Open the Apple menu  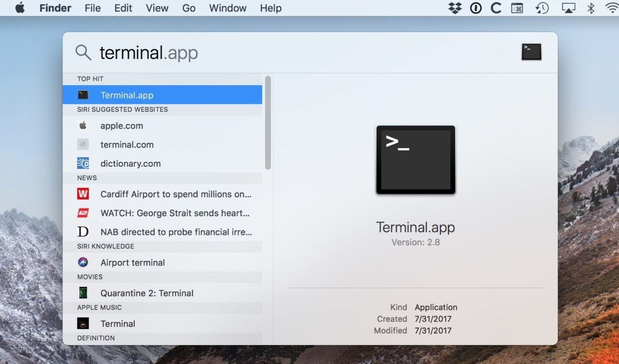[20, 8]
